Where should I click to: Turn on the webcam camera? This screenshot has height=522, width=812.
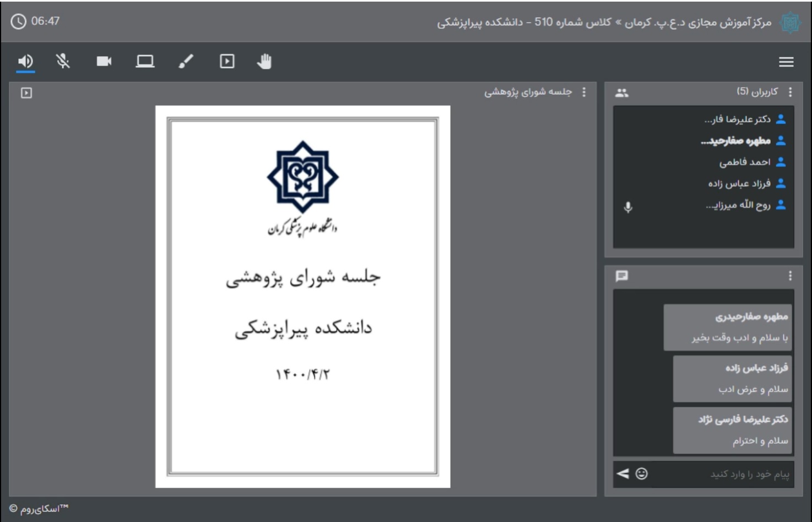coord(104,62)
